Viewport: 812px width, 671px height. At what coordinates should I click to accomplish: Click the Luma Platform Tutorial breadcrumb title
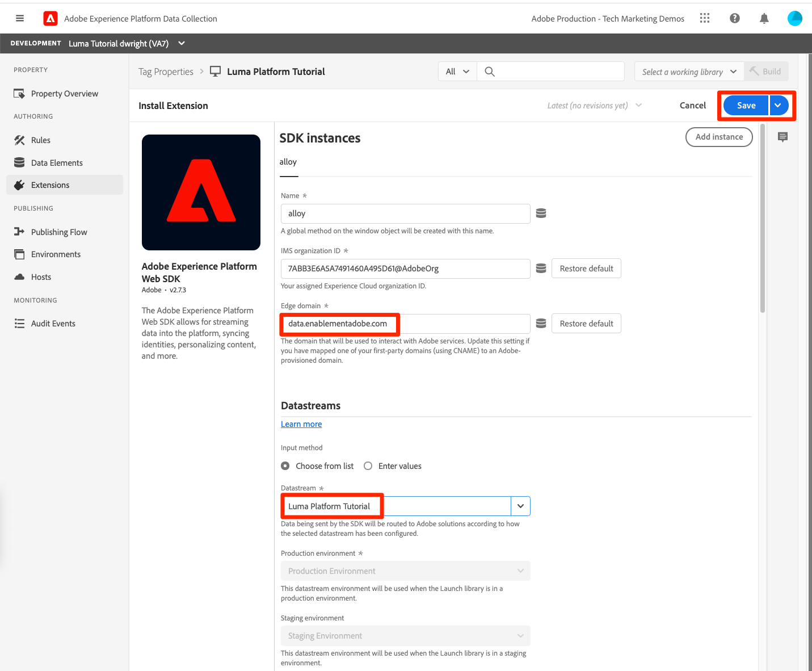276,72
